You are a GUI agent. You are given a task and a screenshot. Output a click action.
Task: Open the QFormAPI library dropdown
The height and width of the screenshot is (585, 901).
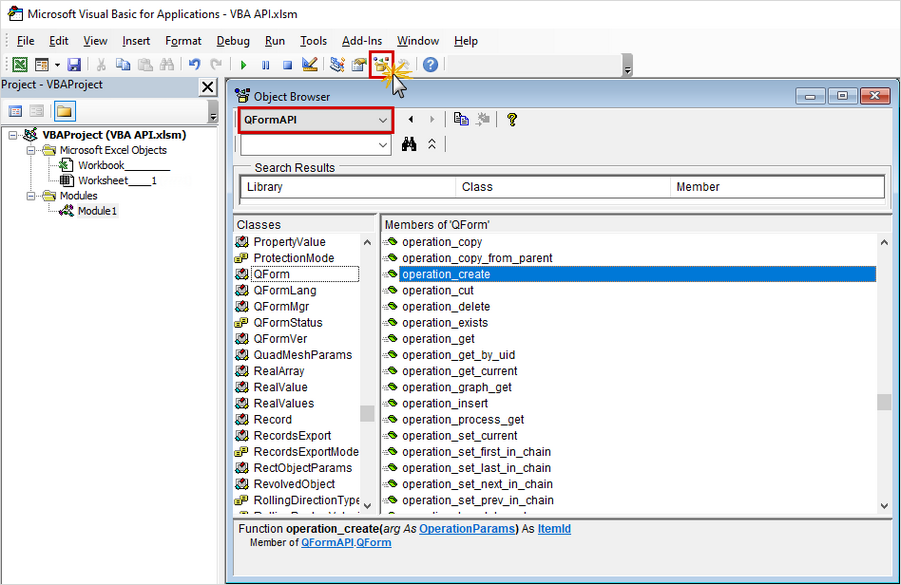[x=382, y=119]
